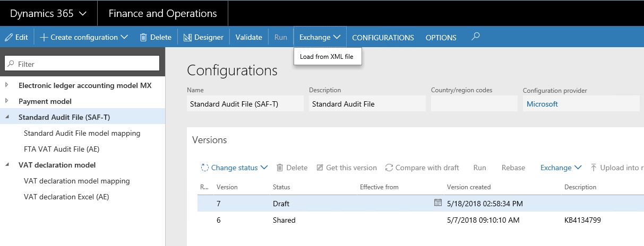Open the Microsoft configuration provider link
The height and width of the screenshot is (246, 644).
[542, 104]
